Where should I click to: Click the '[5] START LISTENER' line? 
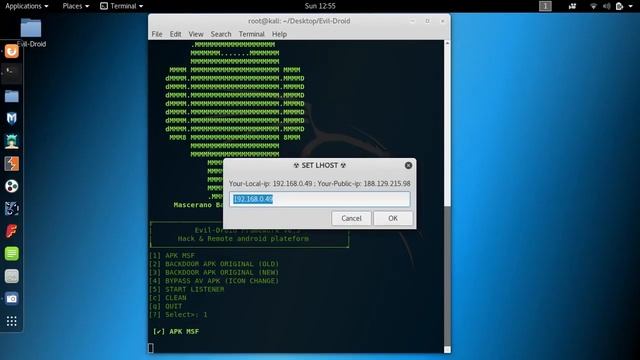click(x=187, y=289)
